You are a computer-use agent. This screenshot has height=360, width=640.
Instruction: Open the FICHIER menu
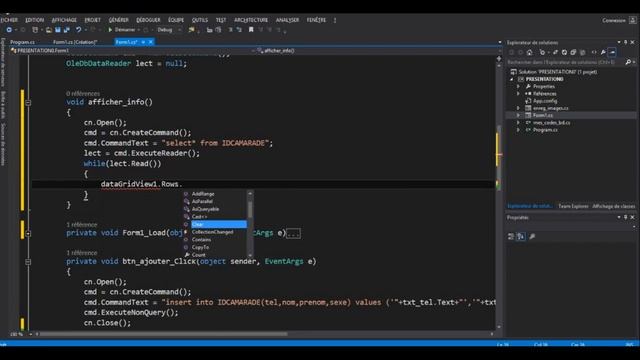[x=9, y=20]
